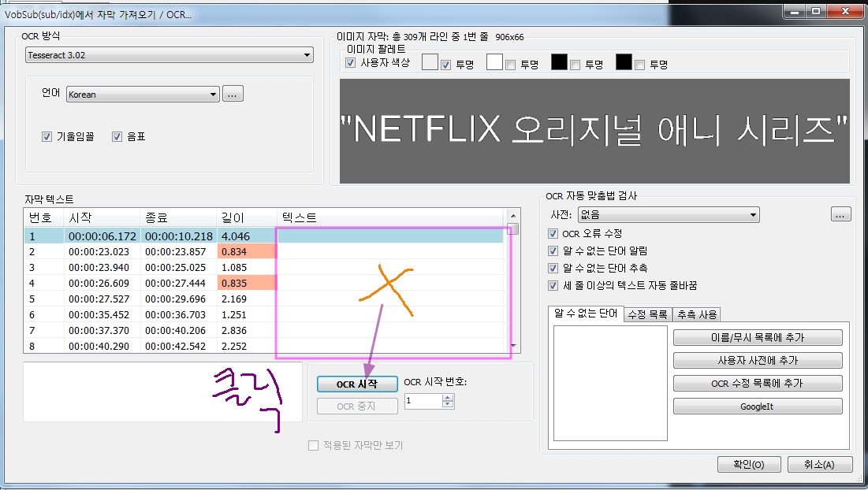Click the 종료 column header
This screenshot has width=868, height=490.
pos(178,218)
